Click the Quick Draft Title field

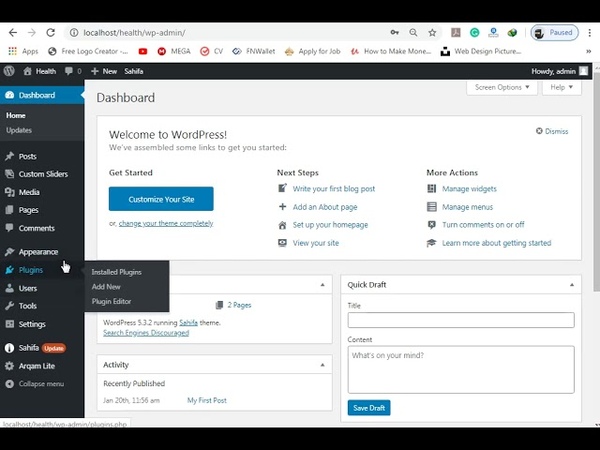click(461, 320)
